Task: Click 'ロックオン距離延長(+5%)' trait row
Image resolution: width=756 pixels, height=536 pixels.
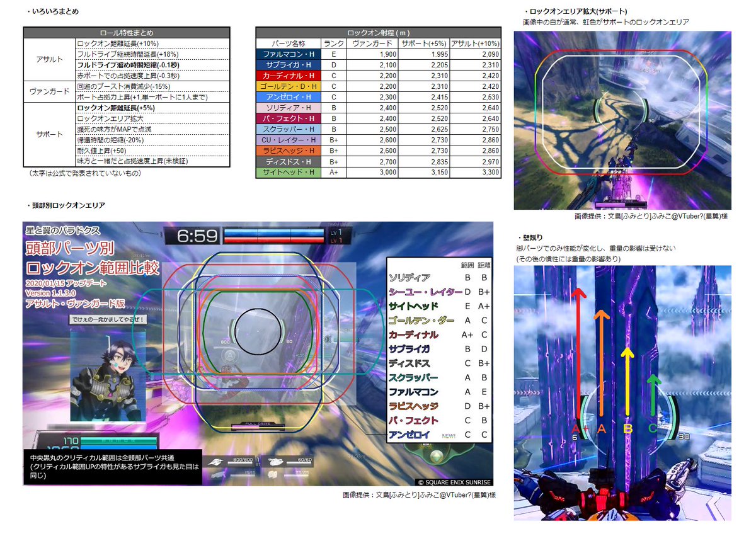Action: (152, 108)
